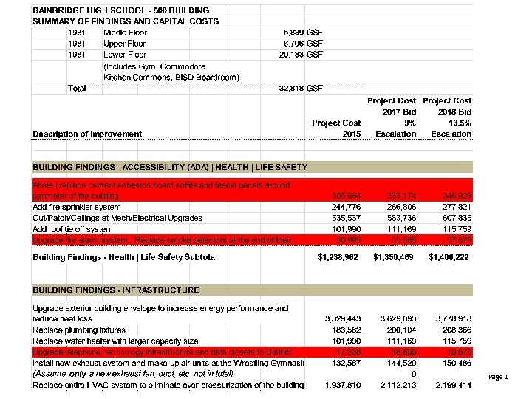Screen dimensions: 532x399
Task: Click the value 277,821
Action: (457, 207)
